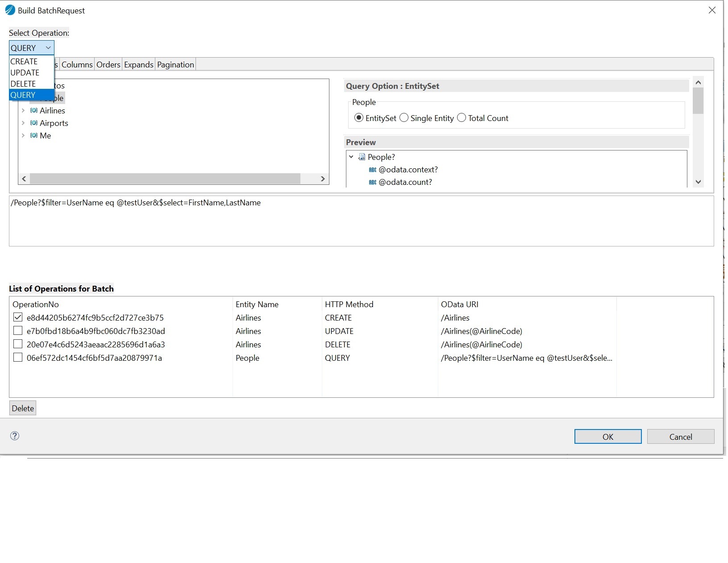Viewport: 728px width, 563px height.
Task: Click the @odata.count? string type icon
Action: coord(373,182)
